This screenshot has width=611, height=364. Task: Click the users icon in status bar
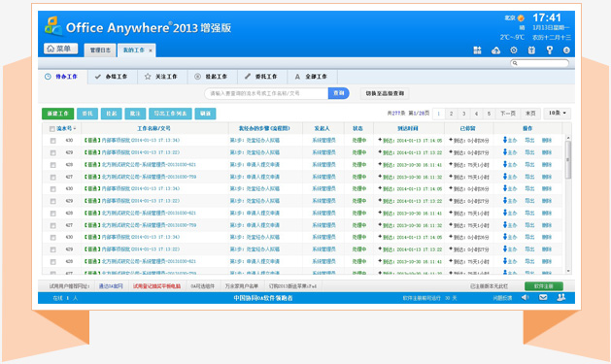coord(561,297)
